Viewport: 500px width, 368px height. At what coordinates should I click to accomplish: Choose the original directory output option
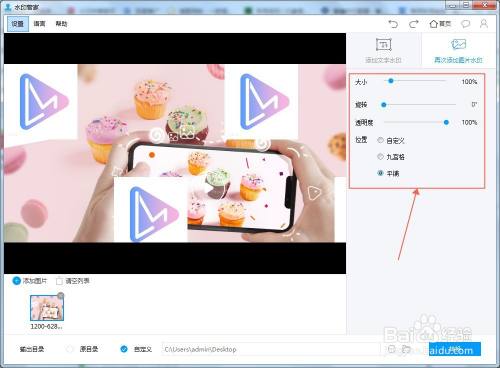coord(70,349)
